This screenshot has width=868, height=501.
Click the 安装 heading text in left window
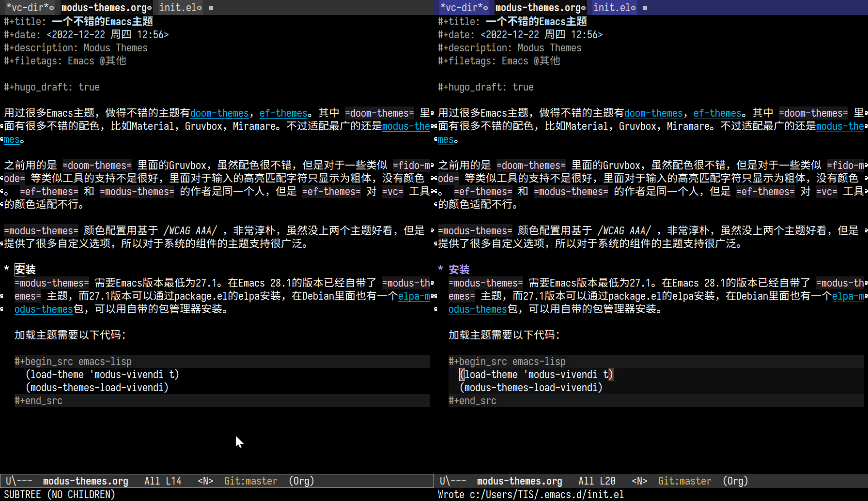coord(25,270)
